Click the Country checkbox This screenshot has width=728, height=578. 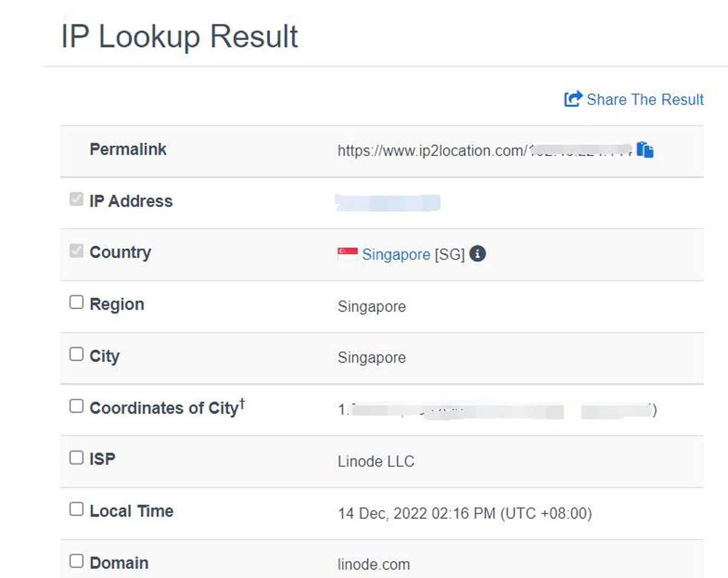pyautogui.click(x=76, y=251)
